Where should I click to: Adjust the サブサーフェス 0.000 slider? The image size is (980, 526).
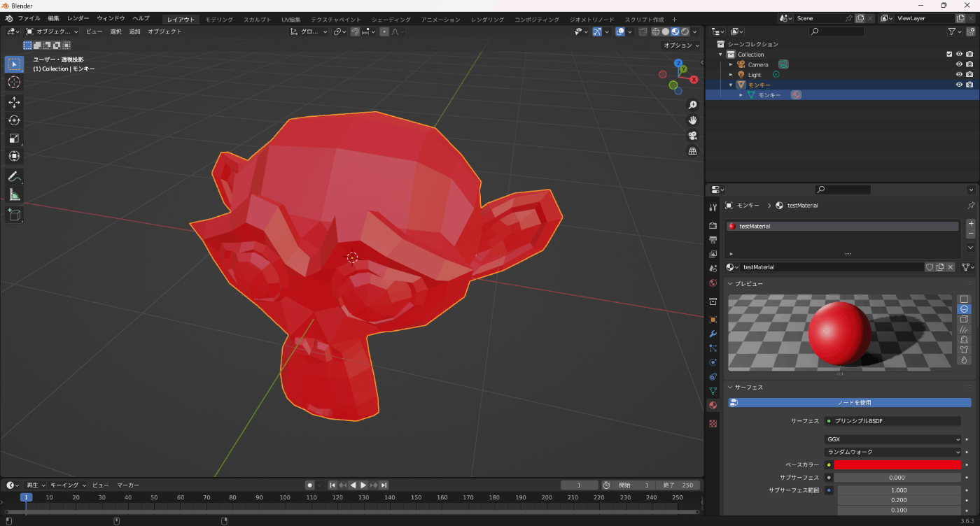click(897, 477)
